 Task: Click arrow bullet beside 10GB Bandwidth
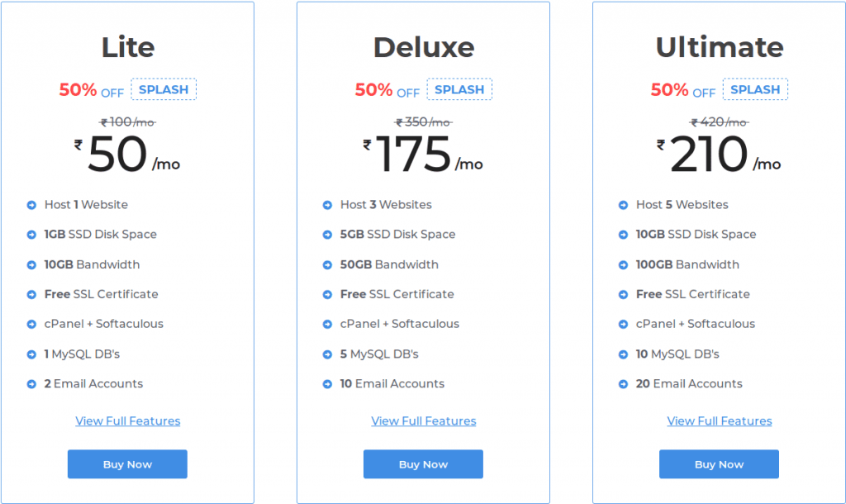[31, 265]
